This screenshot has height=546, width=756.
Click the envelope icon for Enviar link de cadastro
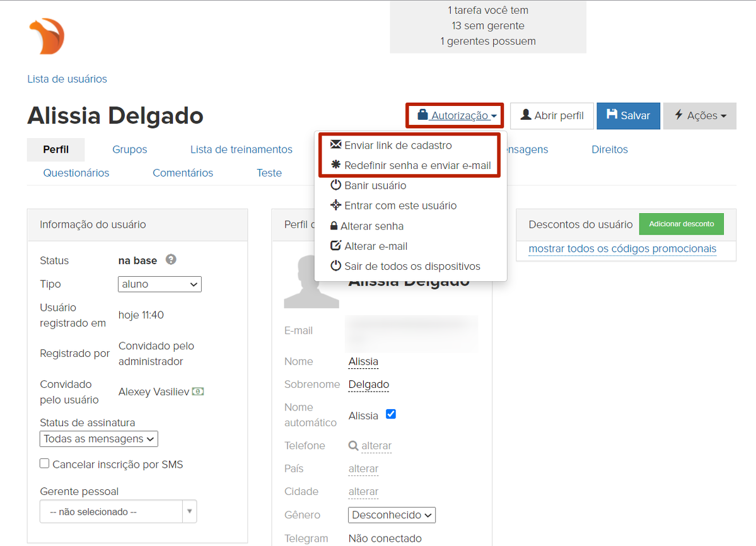coord(335,145)
